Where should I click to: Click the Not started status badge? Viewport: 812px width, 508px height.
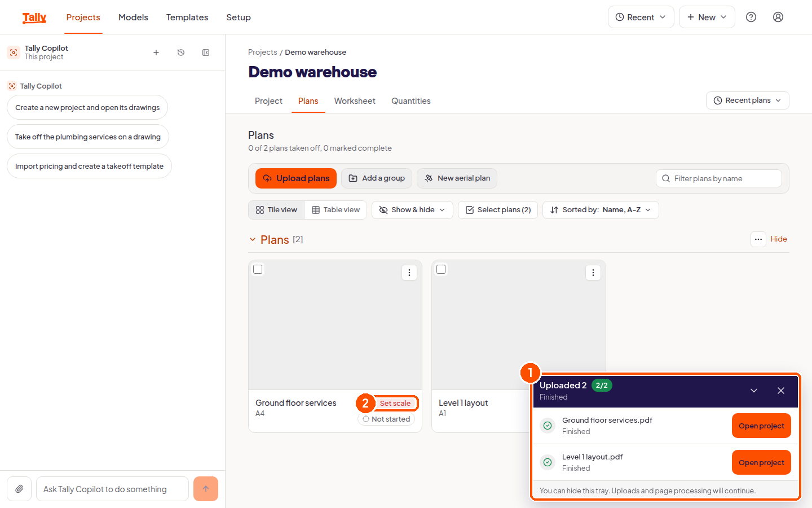[386, 419]
